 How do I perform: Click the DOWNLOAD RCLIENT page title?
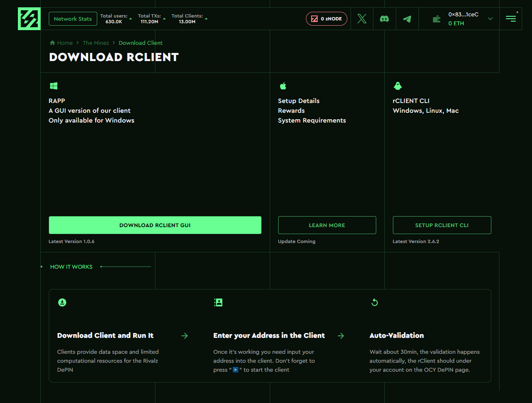(x=114, y=57)
